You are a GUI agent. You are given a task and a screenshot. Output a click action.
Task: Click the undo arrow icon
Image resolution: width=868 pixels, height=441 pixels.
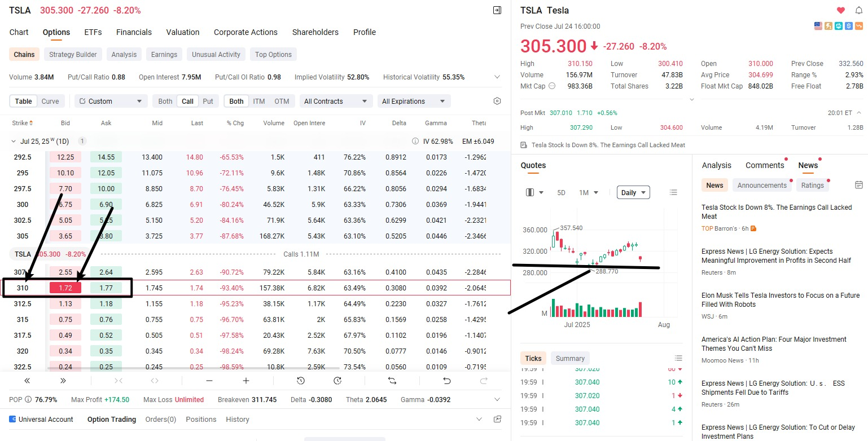(447, 381)
